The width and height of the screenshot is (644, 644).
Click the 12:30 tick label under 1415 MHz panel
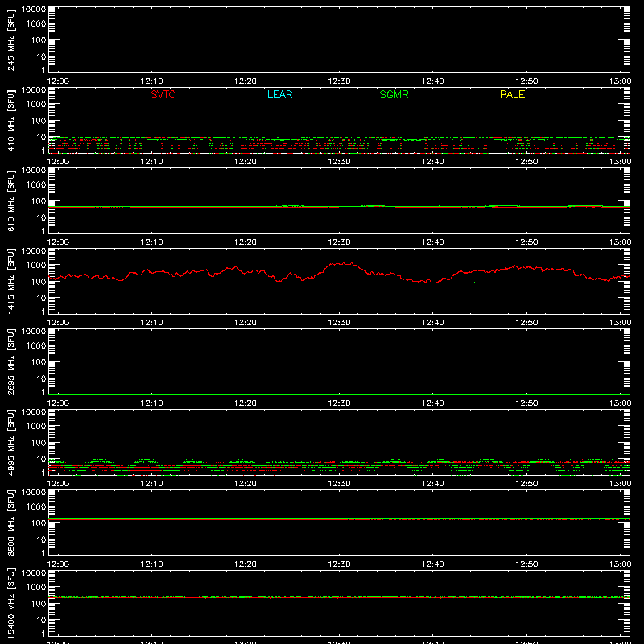pos(339,323)
